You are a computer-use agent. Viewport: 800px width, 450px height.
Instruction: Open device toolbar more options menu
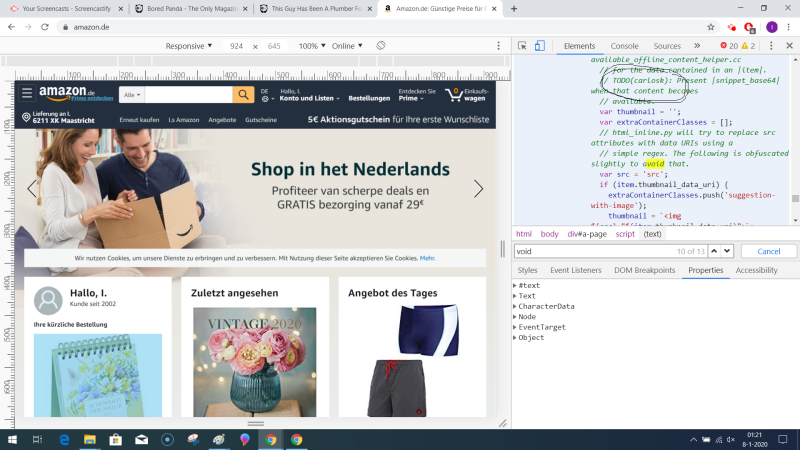click(498, 46)
